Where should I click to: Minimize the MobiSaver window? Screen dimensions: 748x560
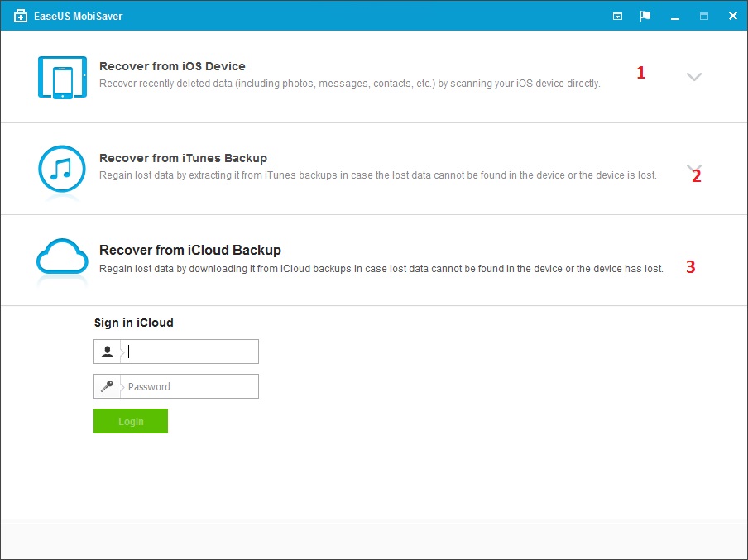tap(675, 16)
